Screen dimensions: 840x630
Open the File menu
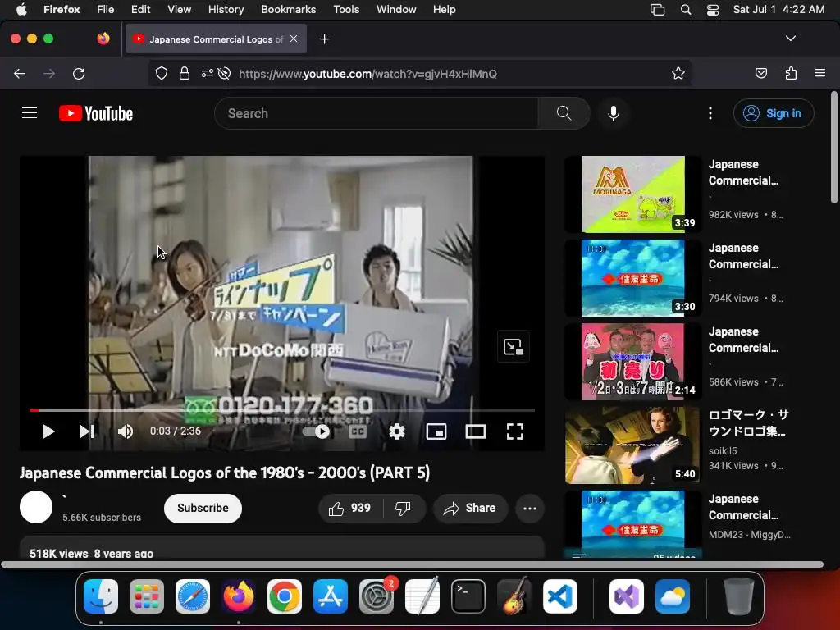(105, 10)
